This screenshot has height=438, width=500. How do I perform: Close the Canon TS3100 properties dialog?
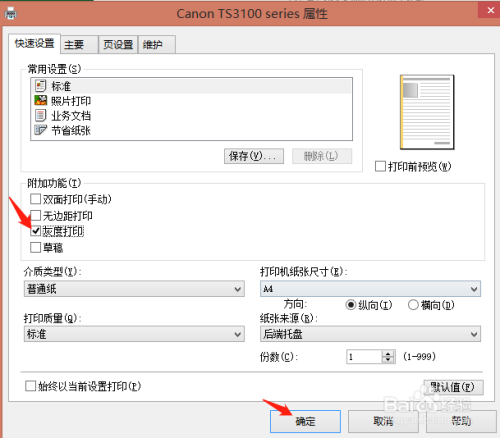coord(490,10)
